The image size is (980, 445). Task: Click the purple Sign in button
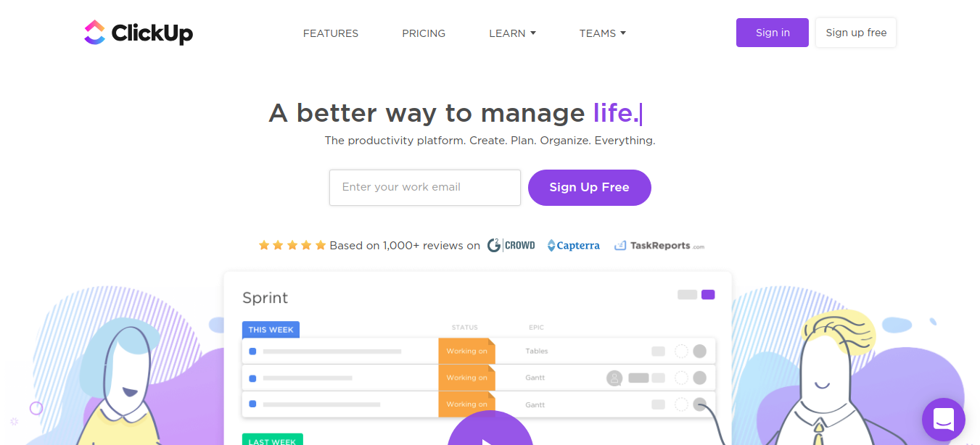772,33
